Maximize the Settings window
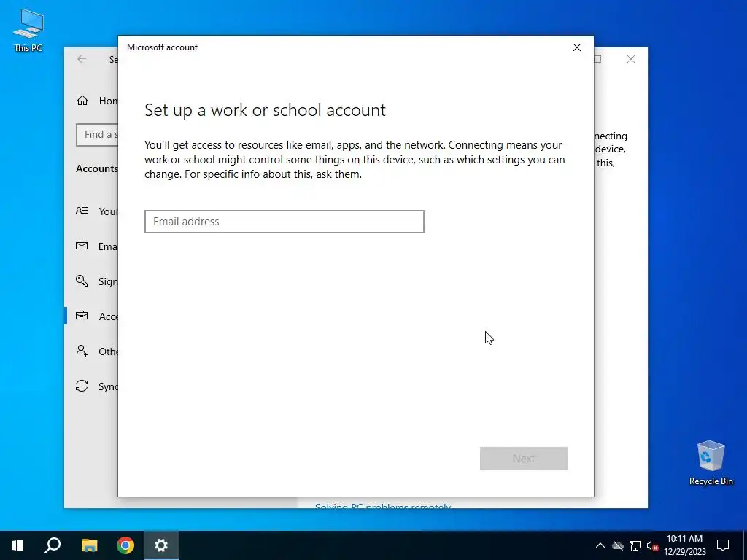Image resolution: width=747 pixels, height=560 pixels. point(597,59)
